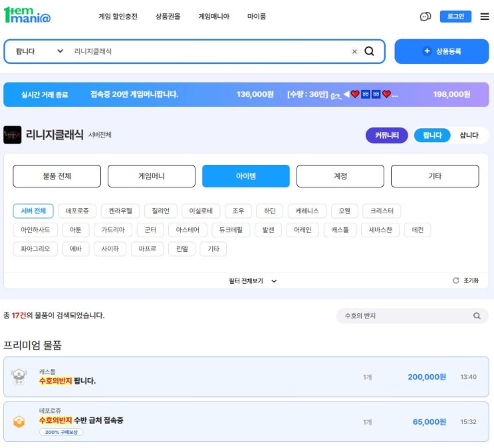Select the 듀크데필 server filter
The width and height of the screenshot is (494, 448).
pyautogui.click(x=231, y=230)
